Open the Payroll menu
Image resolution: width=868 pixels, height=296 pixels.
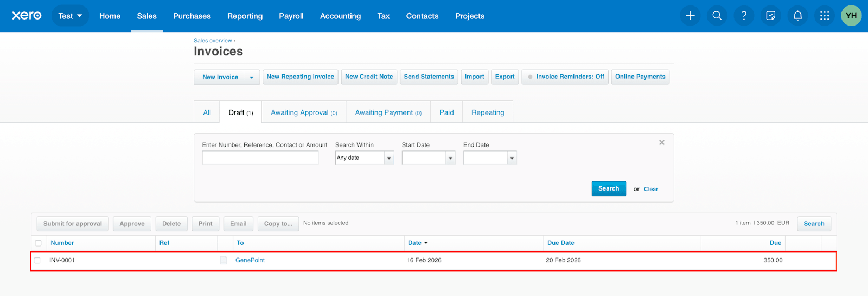pyautogui.click(x=291, y=16)
